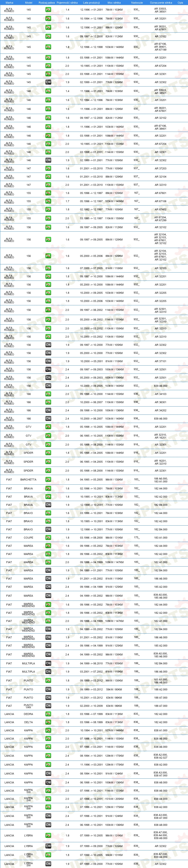Click the DEDRA model cell
This screenshot has height=868, width=188.
[x=28, y=714]
